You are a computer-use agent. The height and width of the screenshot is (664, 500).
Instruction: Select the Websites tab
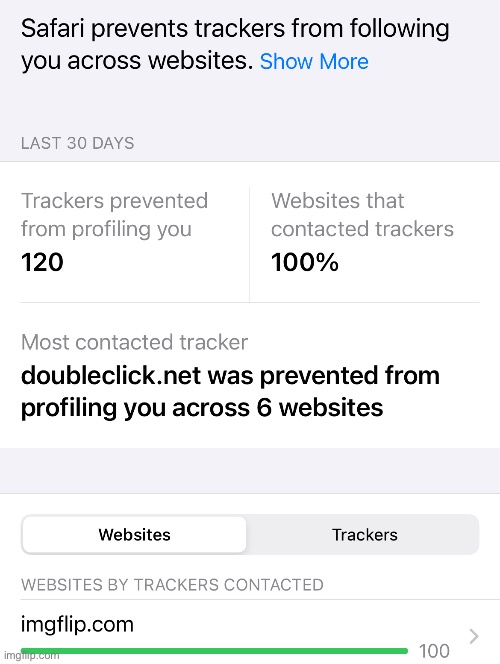(134, 535)
